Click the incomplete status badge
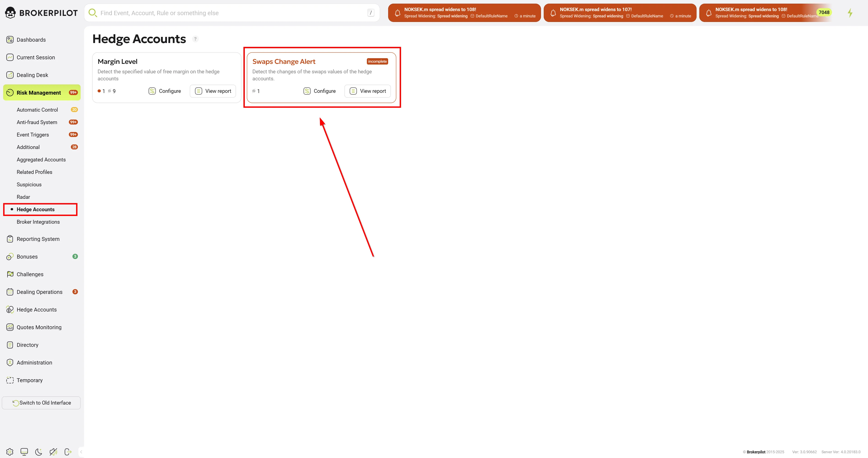 pos(377,61)
